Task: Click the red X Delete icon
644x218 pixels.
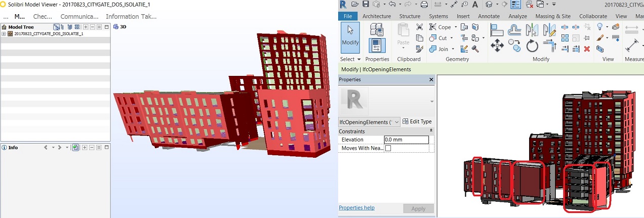Action: tap(587, 49)
